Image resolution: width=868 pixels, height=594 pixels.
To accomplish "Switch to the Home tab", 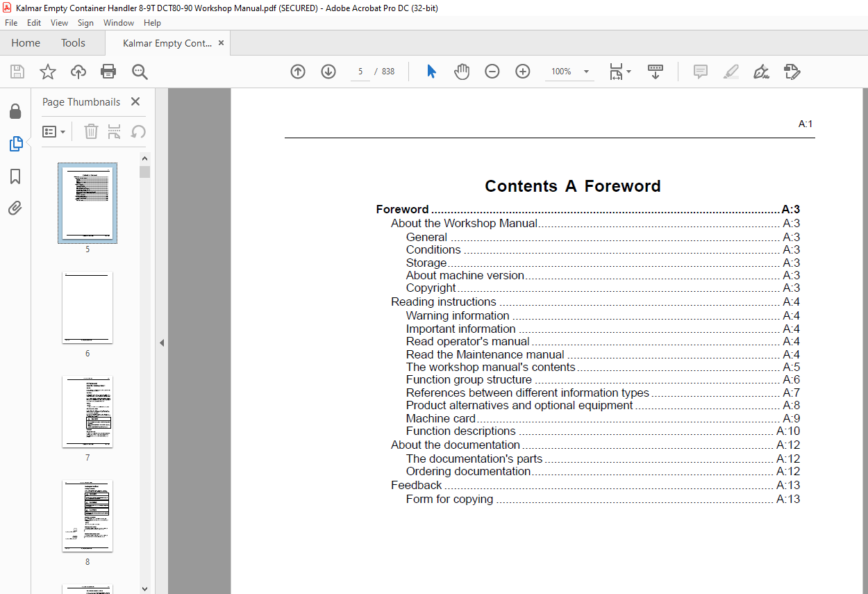I will tap(26, 43).
